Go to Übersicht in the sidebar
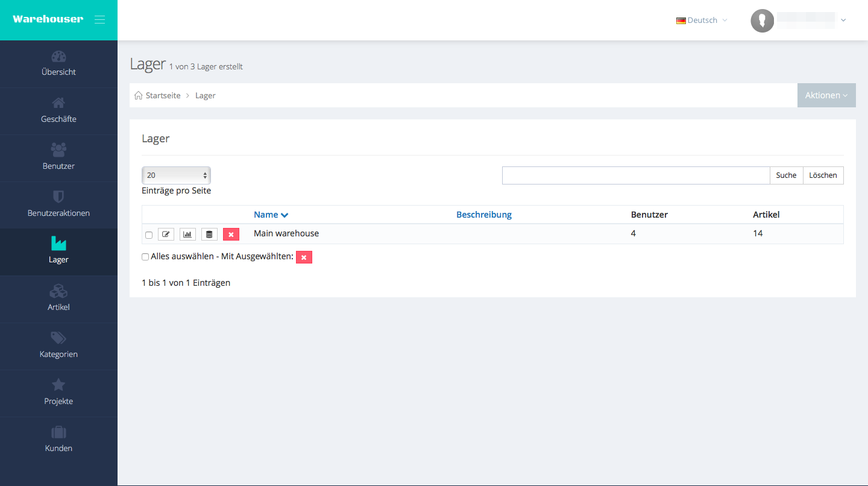The width and height of the screenshot is (868, 486). (58, 64)
